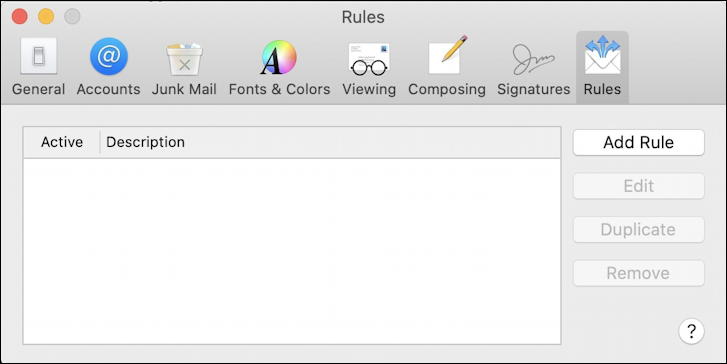Screen dimensions: 727x364
Task: Click the gray disabled zoom button
Action: point(72,17)
